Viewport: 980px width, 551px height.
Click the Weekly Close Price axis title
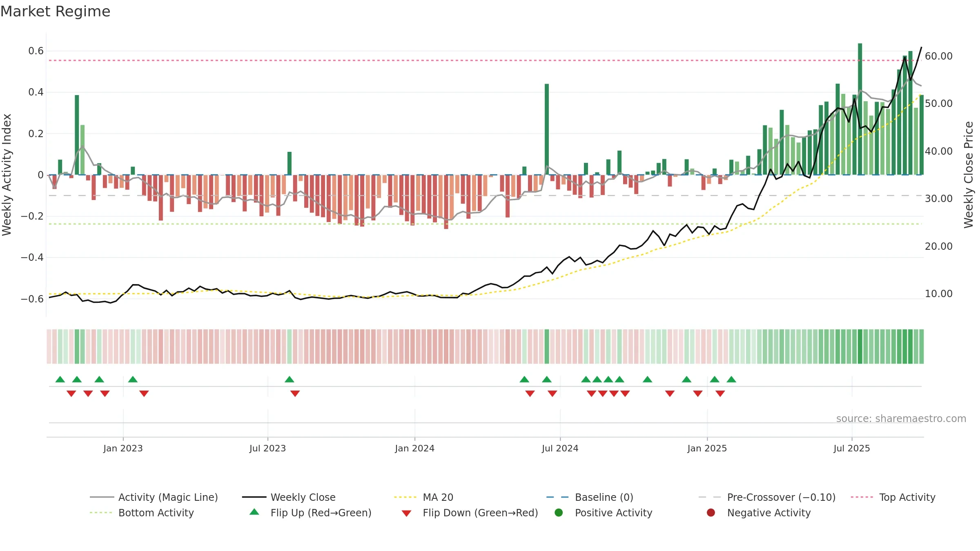click(x=969, y=175)
